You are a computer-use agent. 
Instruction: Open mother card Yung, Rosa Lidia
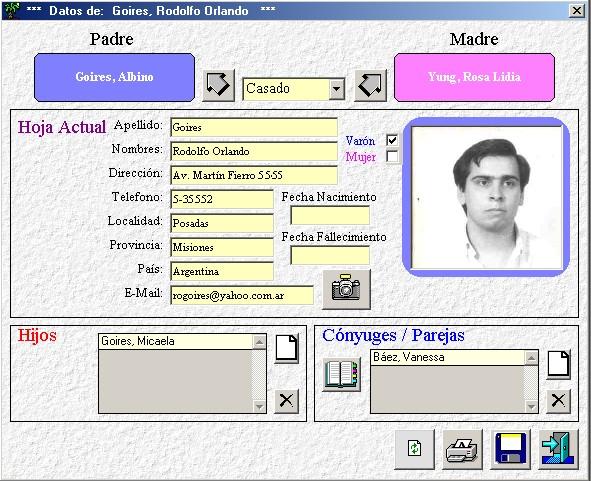pos(474,77)
